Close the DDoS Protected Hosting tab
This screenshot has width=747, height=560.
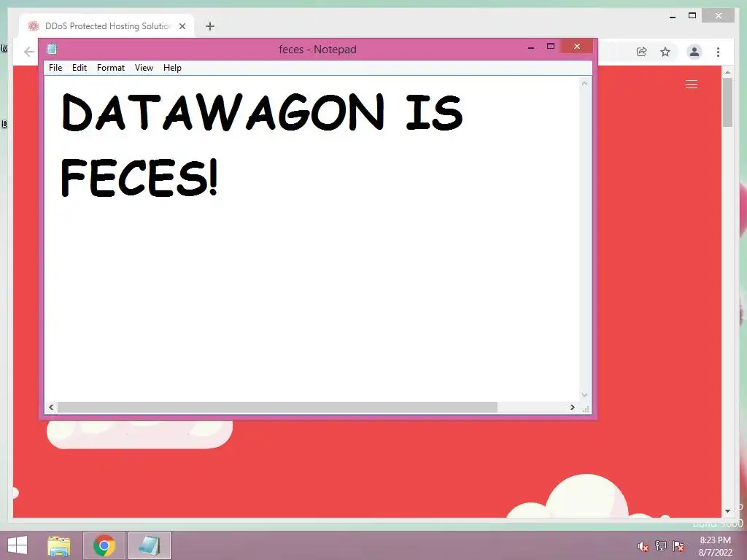tap(182, 26)
